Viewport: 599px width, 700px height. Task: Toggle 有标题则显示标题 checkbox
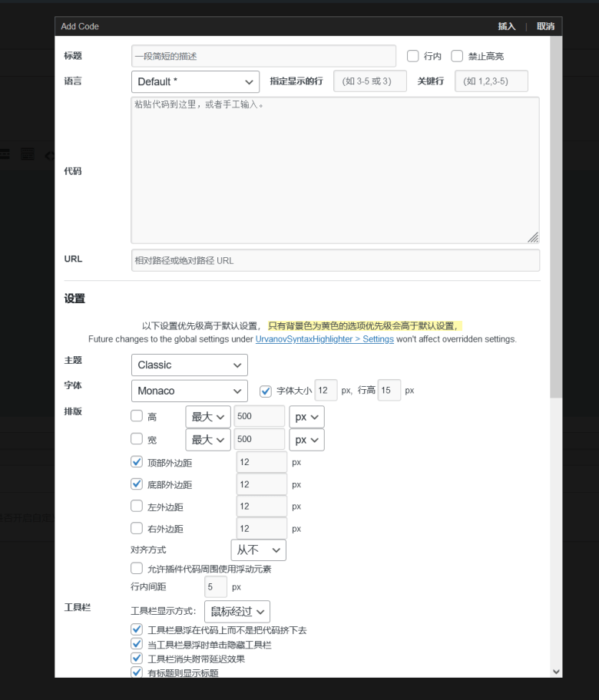tap(136, 672)
